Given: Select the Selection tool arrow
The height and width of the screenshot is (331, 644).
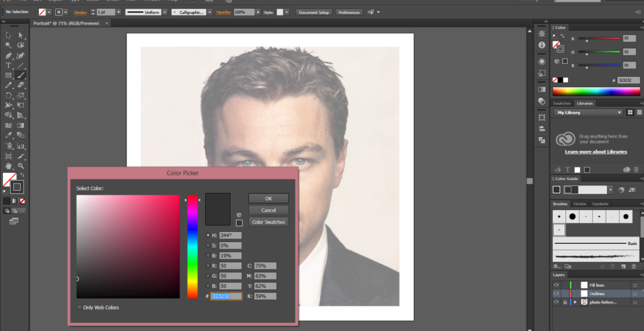Looking at the screenshot, I should pyautogui.click(x=8, y=35).
